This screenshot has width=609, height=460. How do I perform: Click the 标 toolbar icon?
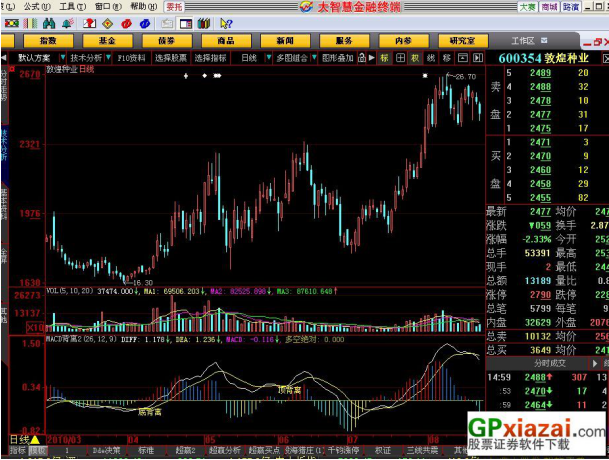384,58
